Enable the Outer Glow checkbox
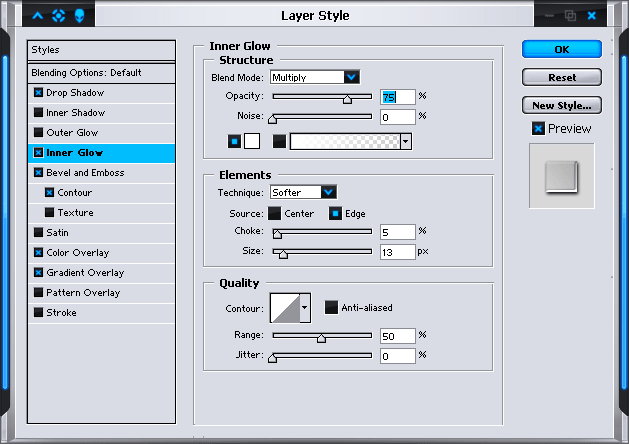Image resolution: width=629 pixels, height=444 pixels. click(x=39, y=132)
